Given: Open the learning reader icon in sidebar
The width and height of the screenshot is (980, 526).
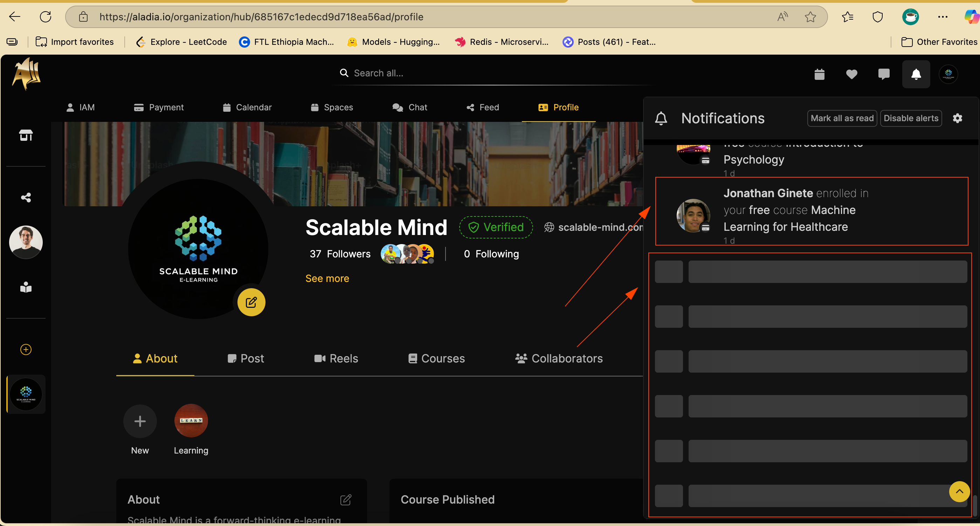Looking at the screenshot, I should tap(26, 287).
